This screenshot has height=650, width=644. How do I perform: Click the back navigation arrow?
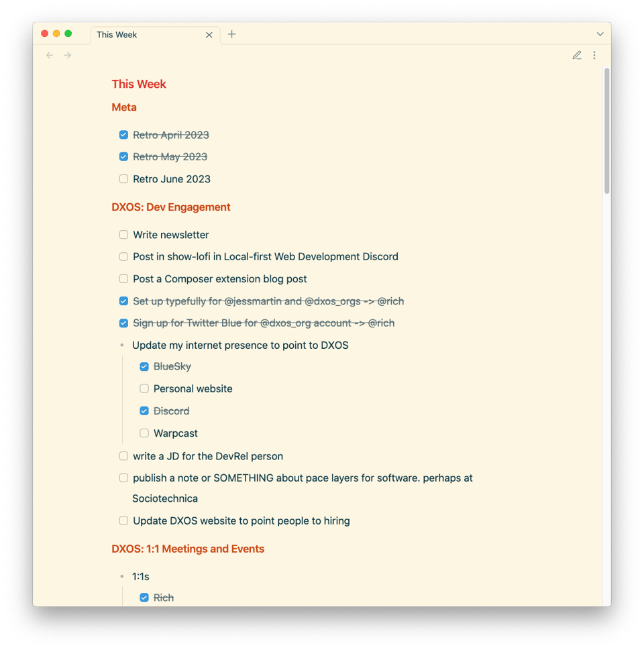(x=49, y=55)
